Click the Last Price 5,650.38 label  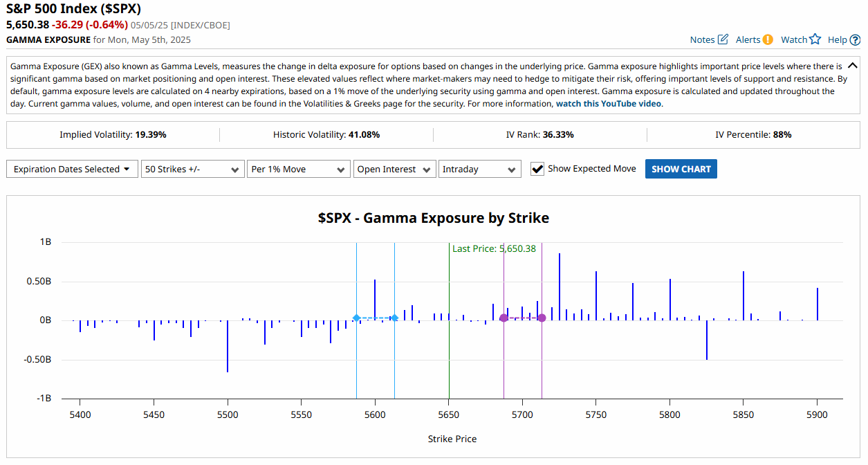tap(494, 248)
